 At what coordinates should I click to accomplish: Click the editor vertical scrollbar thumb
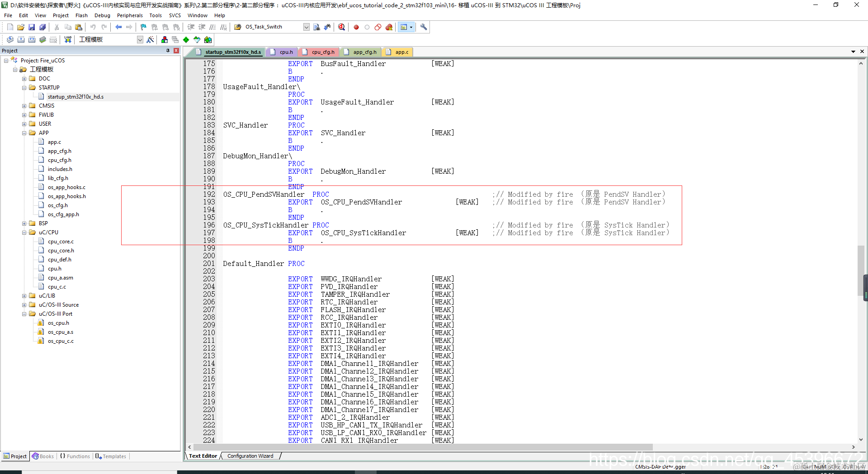(861, 270)
